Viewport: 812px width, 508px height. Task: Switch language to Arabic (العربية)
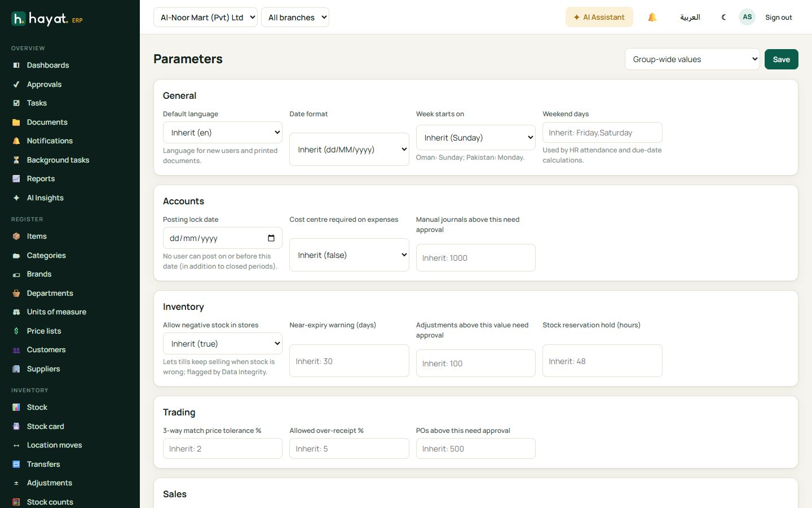690,17
